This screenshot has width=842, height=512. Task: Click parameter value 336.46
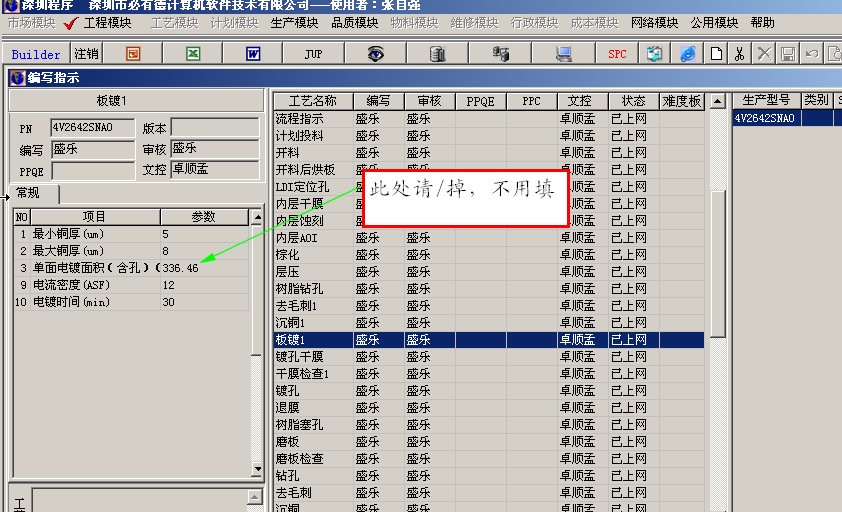180,268
